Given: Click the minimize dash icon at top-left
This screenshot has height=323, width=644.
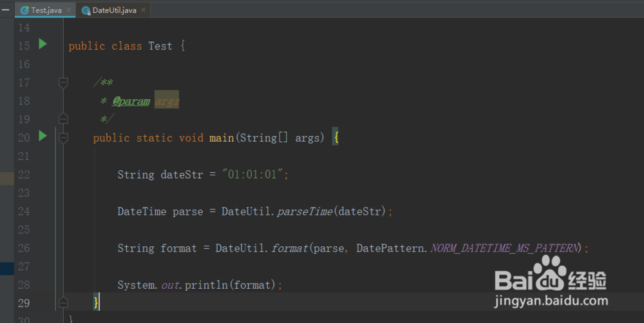Looking at the screenshot, I should (x=6, y=9).
